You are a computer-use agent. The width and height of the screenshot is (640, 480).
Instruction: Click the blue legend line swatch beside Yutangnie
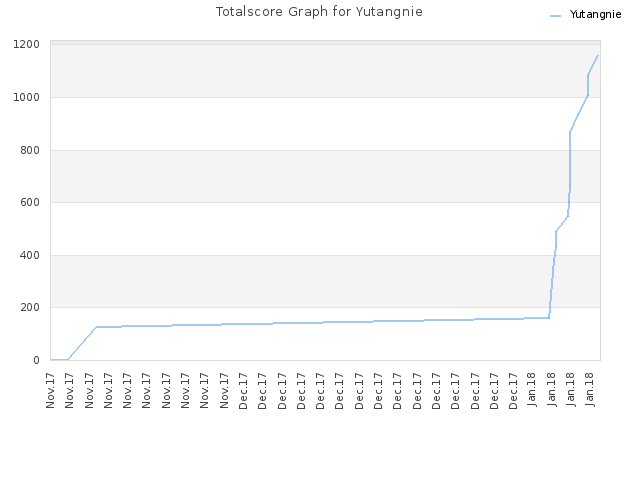coord(556,16)
